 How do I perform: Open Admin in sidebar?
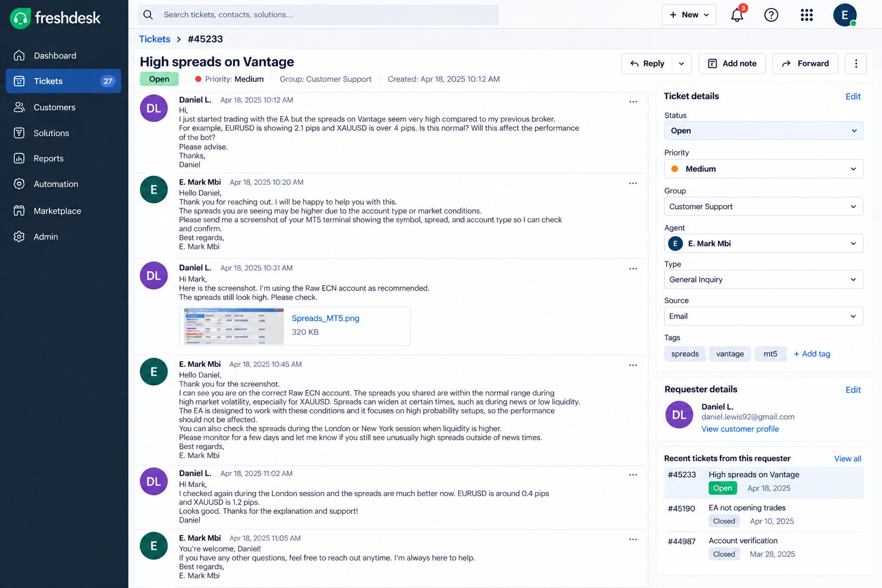64,237
